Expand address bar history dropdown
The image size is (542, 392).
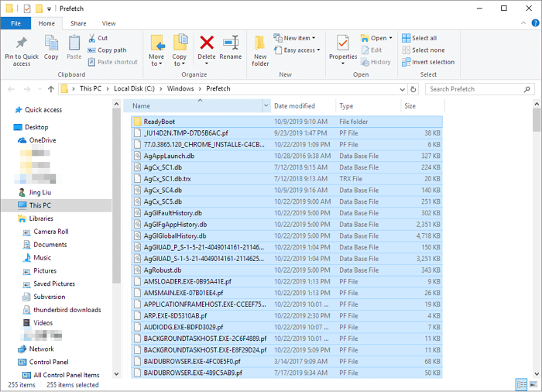(403, 89)
